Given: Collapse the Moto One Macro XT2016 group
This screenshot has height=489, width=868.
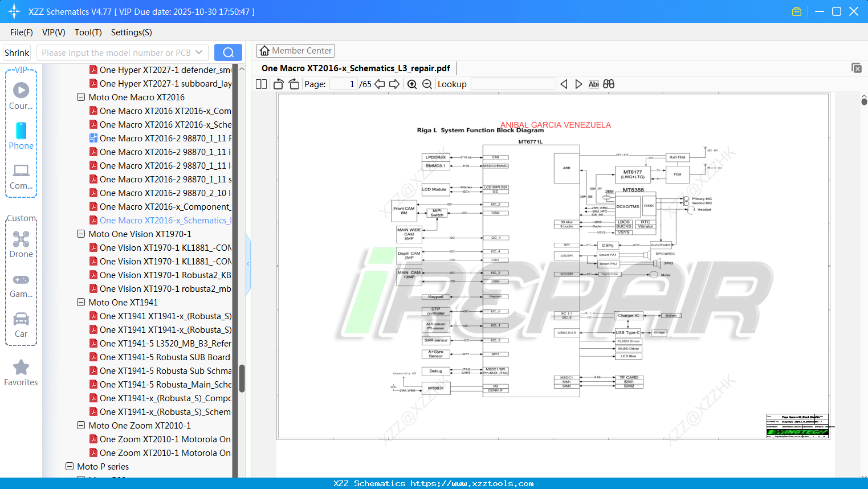Looking at the screenshot, I should click(80, 97).
